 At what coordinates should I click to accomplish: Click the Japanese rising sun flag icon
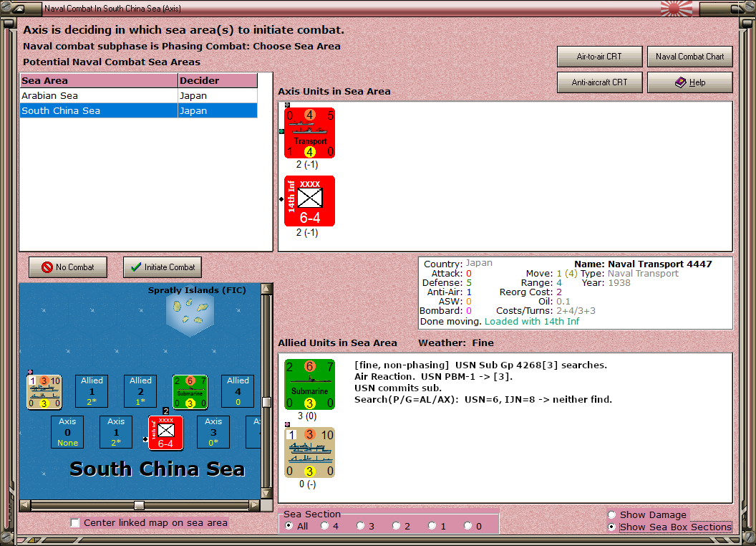click(676, 9)
